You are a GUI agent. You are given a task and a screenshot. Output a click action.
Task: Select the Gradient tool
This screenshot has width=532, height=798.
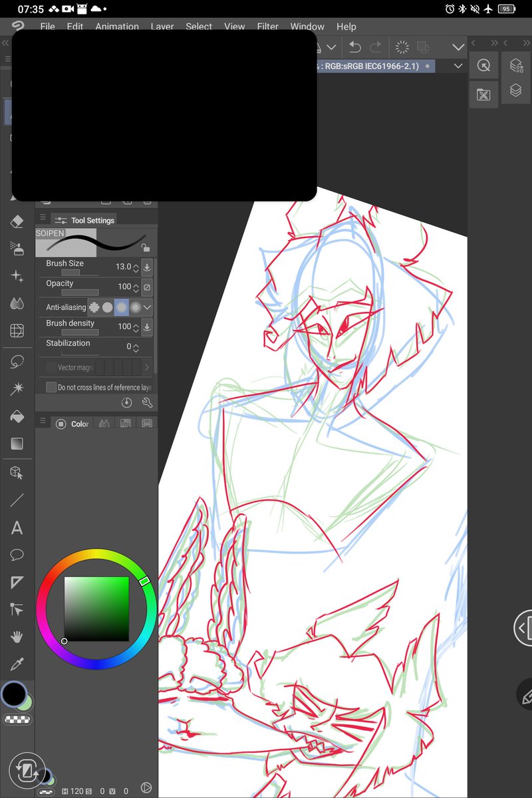tap(17, 444)
